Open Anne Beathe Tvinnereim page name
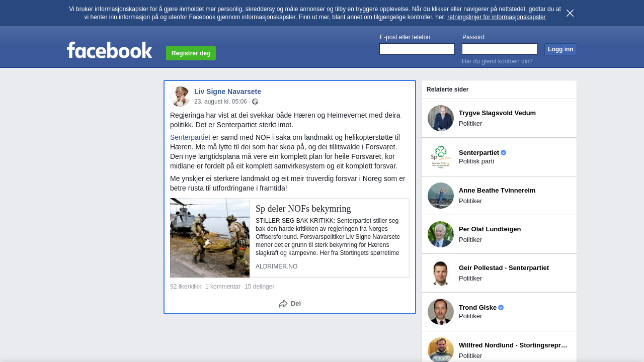644x362 pixels. point(497,191)
